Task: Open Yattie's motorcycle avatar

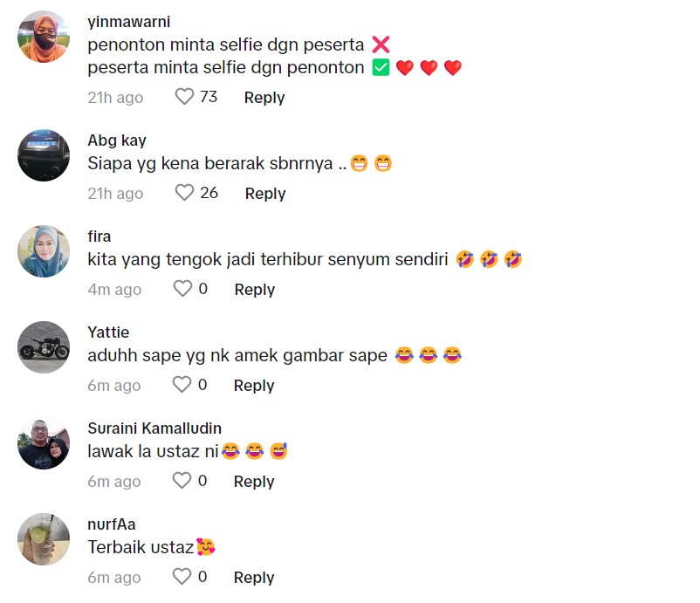Action: coord(44,348)
